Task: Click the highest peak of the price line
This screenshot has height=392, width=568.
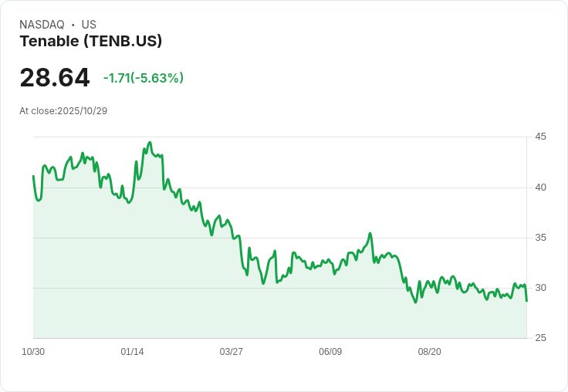Action: pyautogui.click(x=150, y=143)
